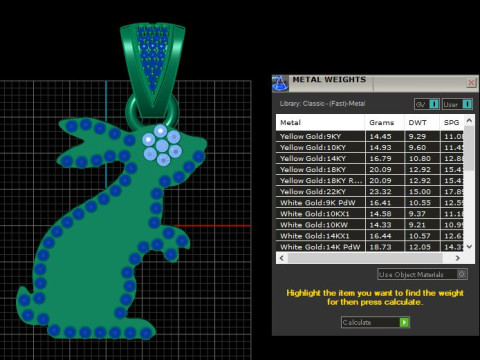The width and height of the screenshot is (480, 360).
Task: Click the table's scroll down arrow
Action: point(469,247)
